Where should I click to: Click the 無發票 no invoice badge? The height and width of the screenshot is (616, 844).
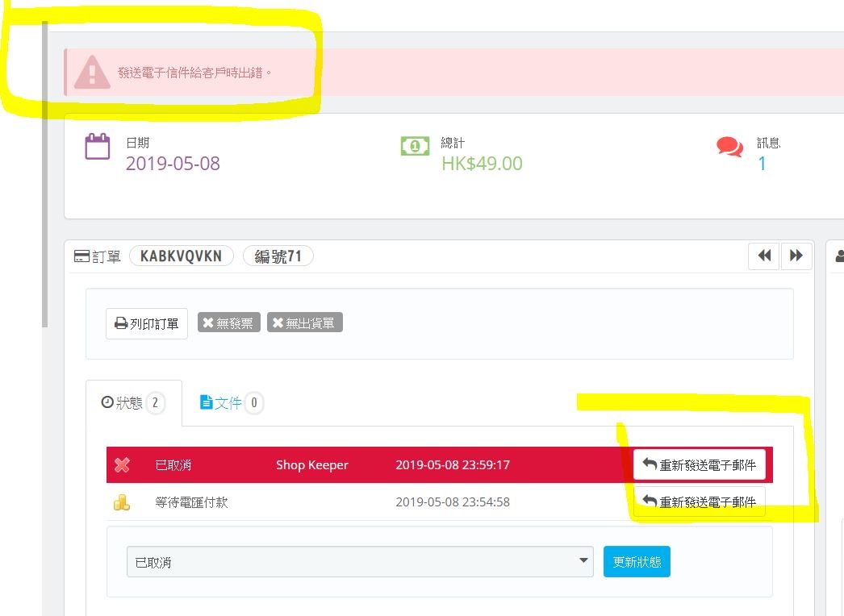pyautogui.click(x=229, y=323)
